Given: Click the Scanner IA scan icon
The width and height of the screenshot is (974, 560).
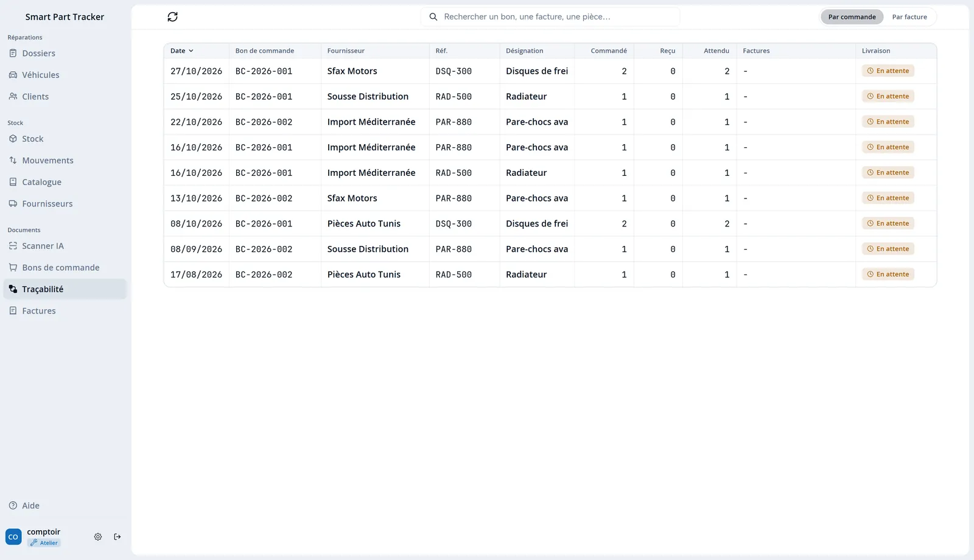Looking at the screenshot, I should pyautogui.click(x=13, y=246).
